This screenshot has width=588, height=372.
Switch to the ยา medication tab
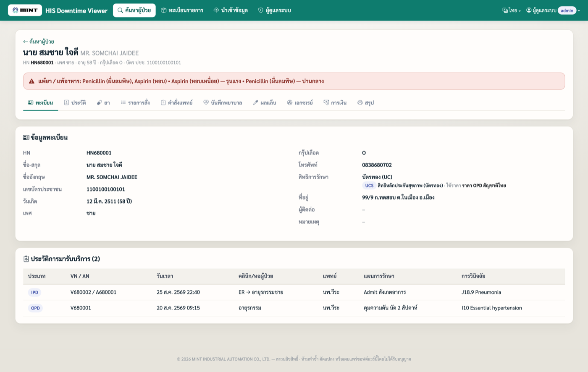pos(103,103)
